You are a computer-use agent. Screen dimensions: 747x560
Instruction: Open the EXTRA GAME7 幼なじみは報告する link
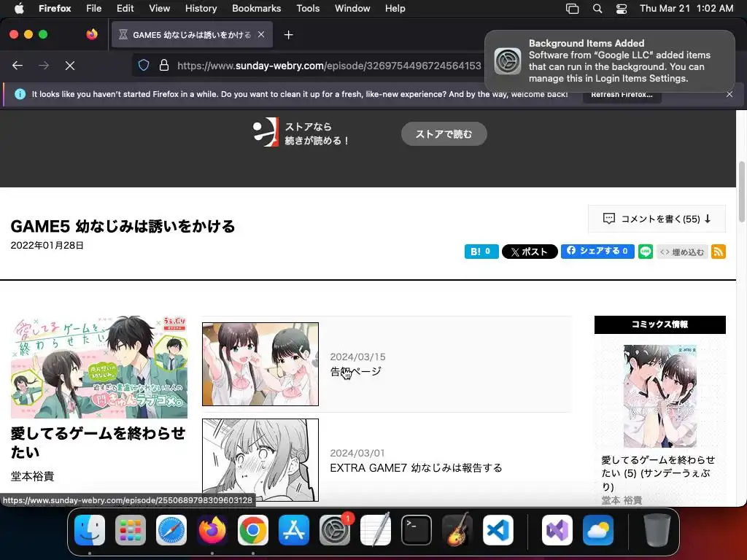pyautogui.click(x=416, y=467)
